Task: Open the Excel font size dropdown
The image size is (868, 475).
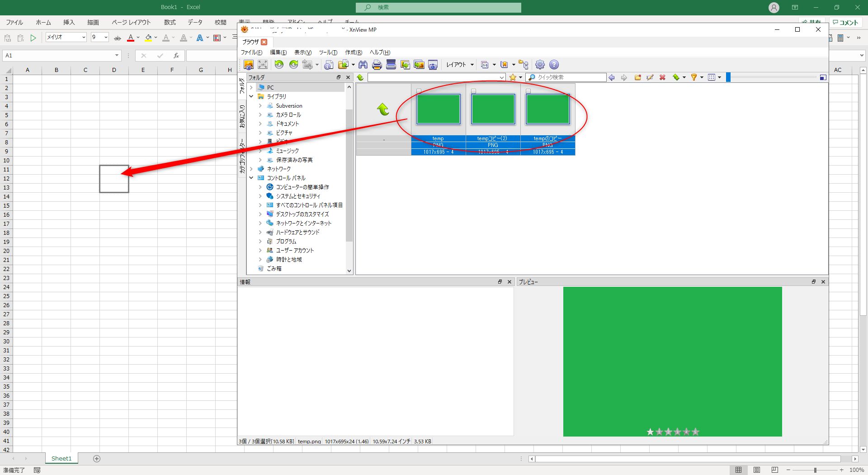Action: pyautogui.click(x=106, y=38)
